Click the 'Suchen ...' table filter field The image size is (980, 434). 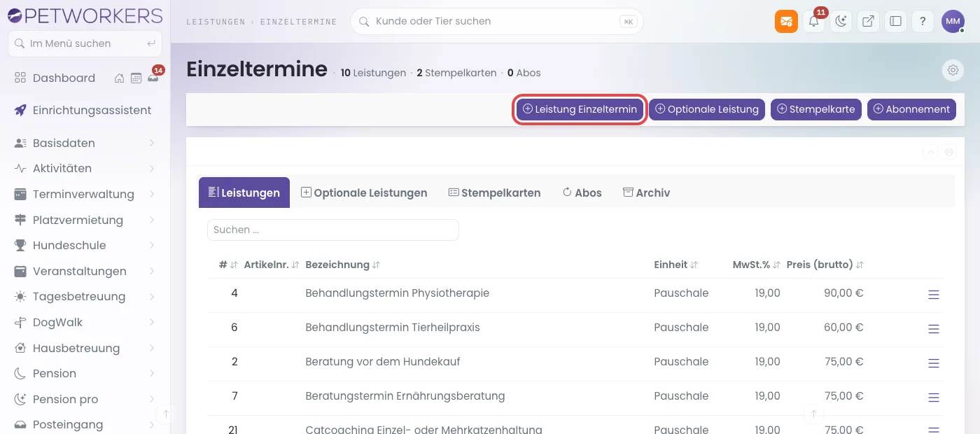pyautogui.click(x=333, y=230)
